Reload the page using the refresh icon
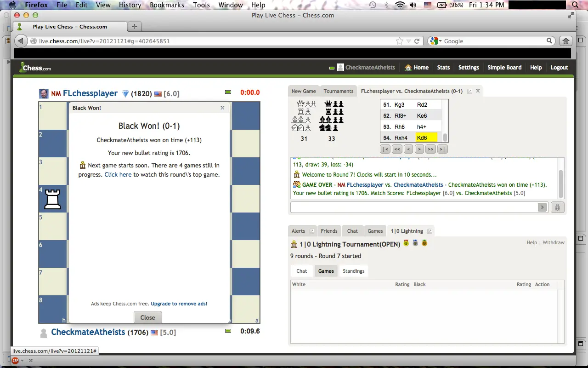 [x=417, y=41]
